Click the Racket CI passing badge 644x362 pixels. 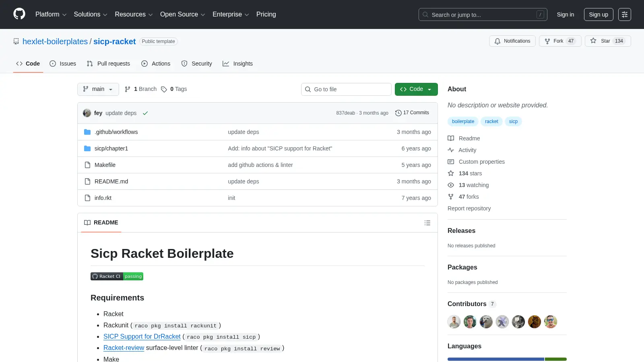pyautogui.click(x=117, y=276)
